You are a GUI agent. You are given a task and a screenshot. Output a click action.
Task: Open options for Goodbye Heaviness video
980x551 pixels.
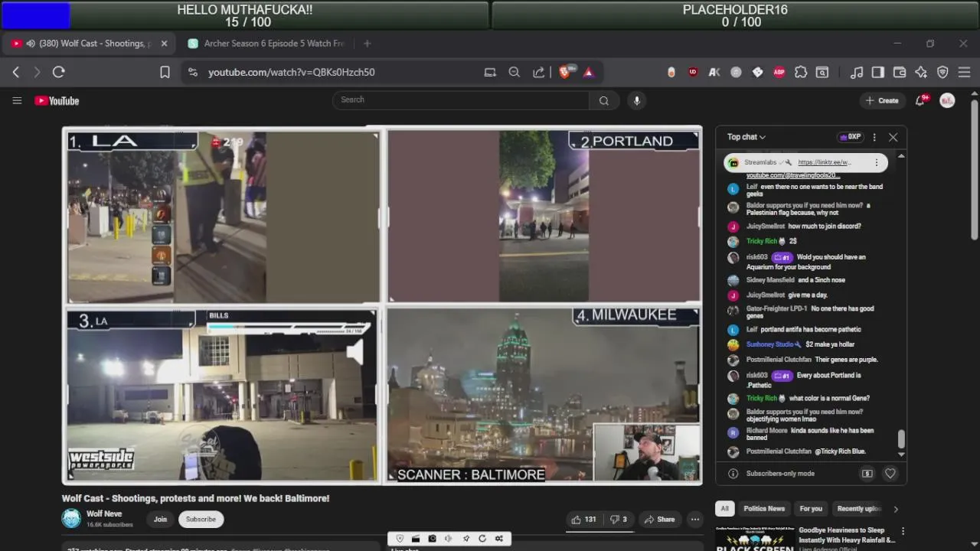903,531
